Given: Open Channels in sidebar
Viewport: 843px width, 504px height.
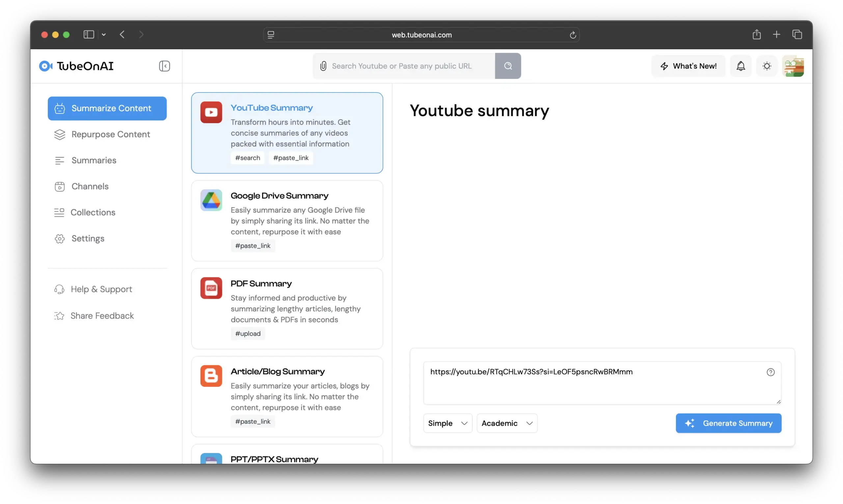Looking at the screenshot, I should pos(107,187).
